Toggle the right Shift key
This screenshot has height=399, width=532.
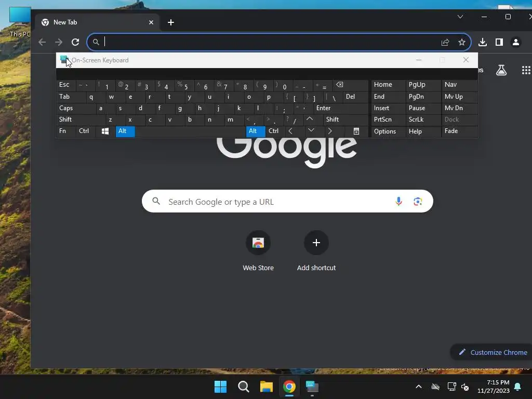(x=345, y=119)
